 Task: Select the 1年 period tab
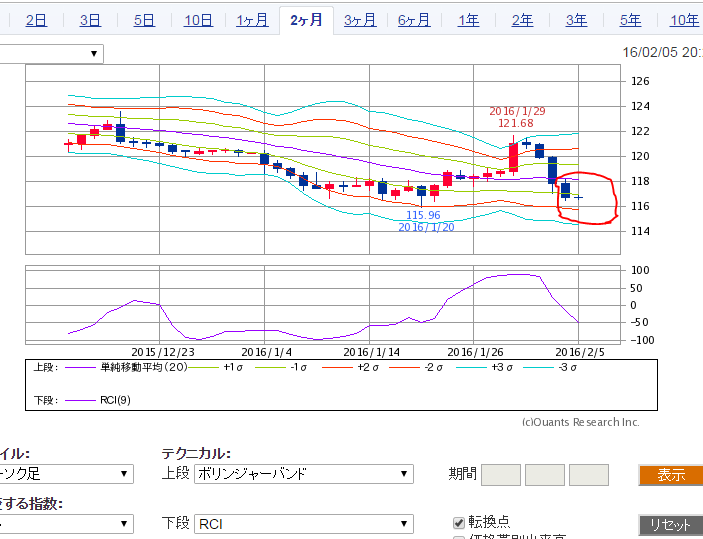point(468,20)
